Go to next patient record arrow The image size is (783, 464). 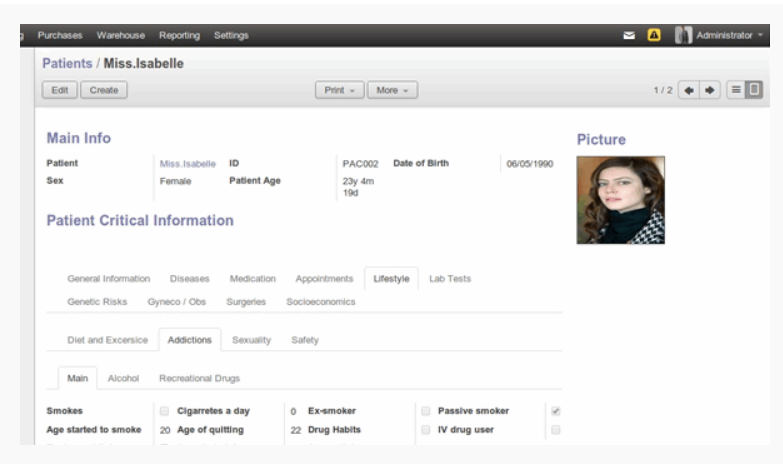[710, 90]
